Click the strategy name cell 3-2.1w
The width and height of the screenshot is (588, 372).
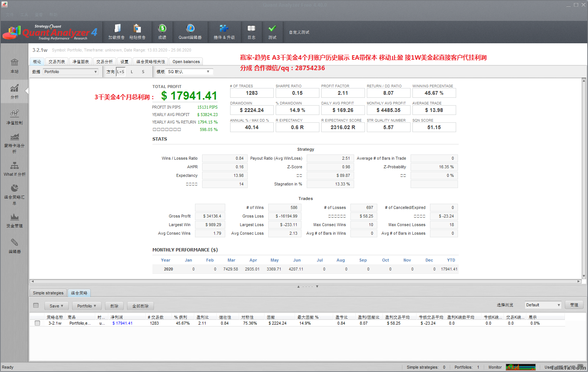click(x=55, y=323)
